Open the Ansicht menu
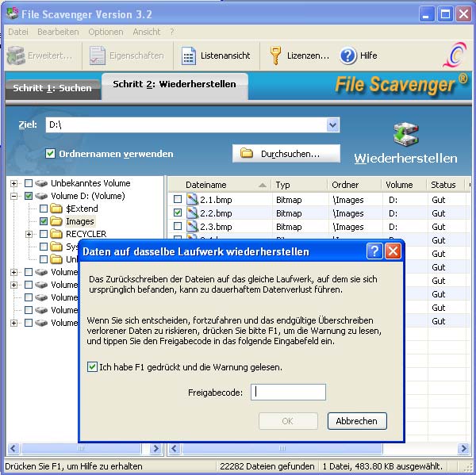Viewport: 476px width, 475px height. 146,32
